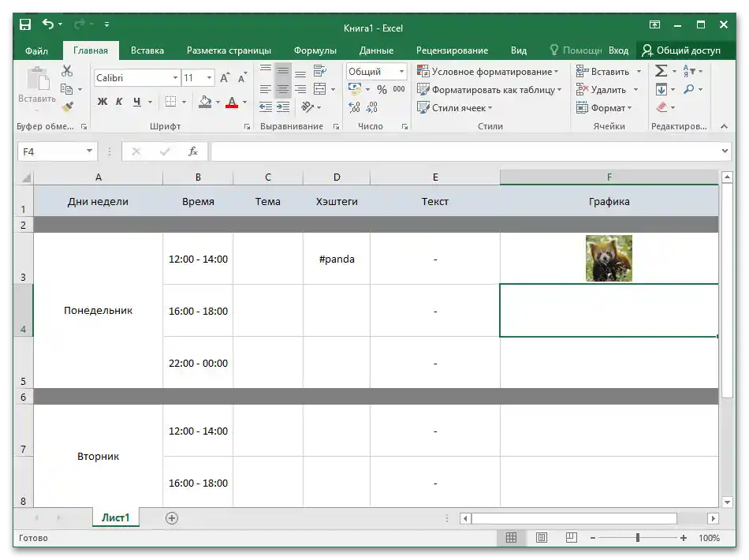Expand Условное форматирование menu
Screen dimensions: 749x560
pyautogui.click(x=488, y=72)
